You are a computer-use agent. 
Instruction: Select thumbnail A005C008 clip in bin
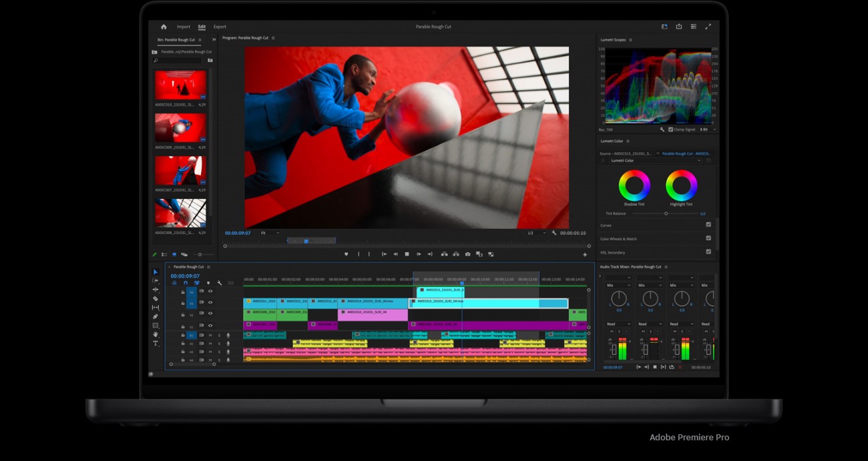(x=180, y=213)
